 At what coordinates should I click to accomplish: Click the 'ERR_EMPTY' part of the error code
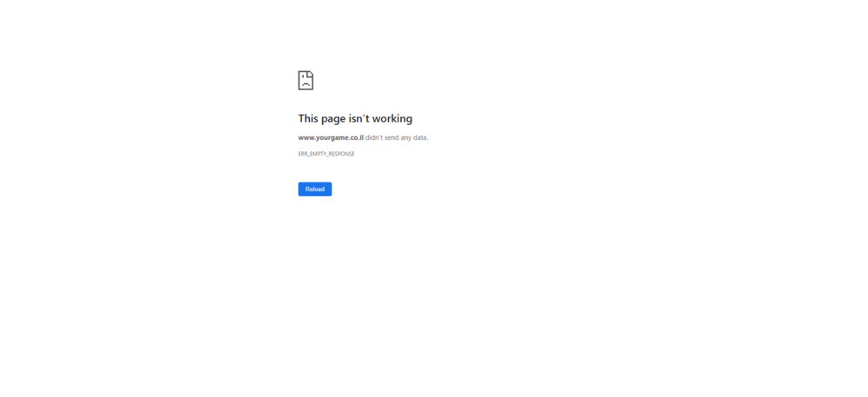(312, 154)
